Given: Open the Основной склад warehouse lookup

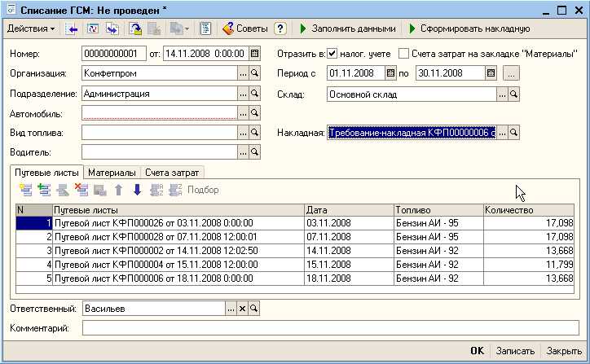Looking at the screenshot, I should 514,94.
